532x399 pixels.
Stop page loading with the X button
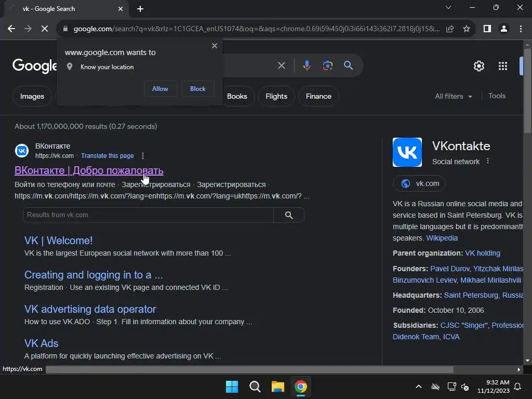[45, 29]
